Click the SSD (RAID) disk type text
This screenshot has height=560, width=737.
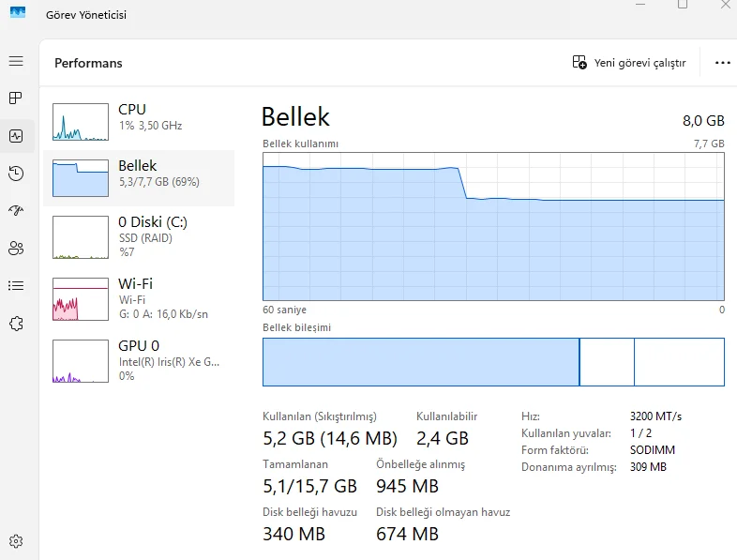(145, 238)
